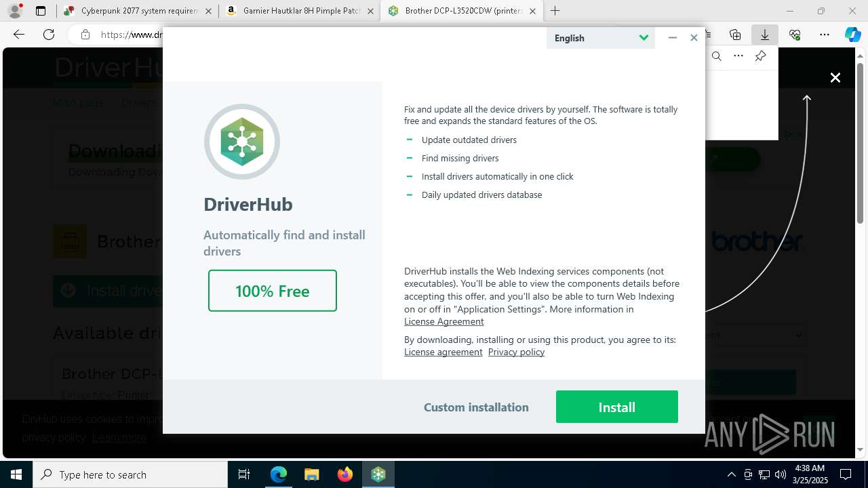
Task: Click DriverHub installer taskbar icon
Action: pos(378,474)
